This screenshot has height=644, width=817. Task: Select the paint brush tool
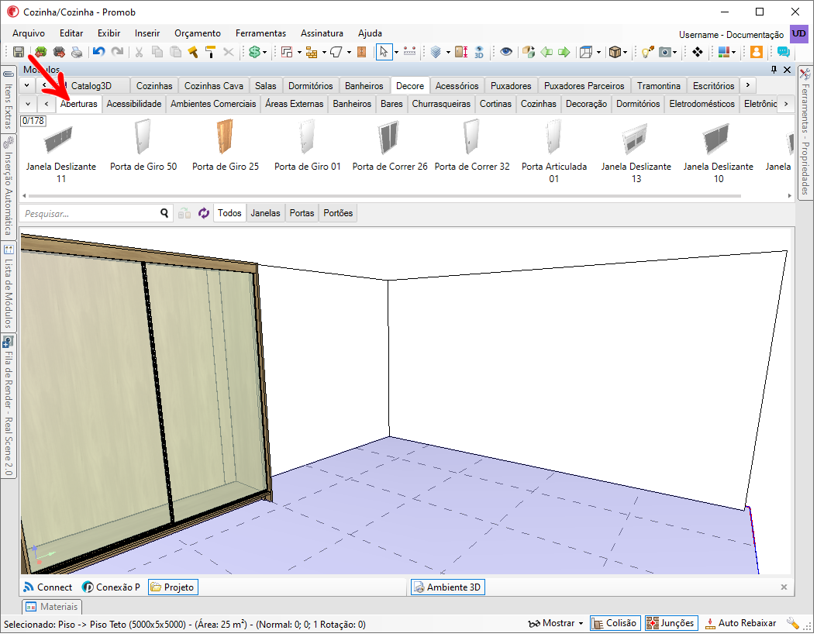[x=193, y=52]
